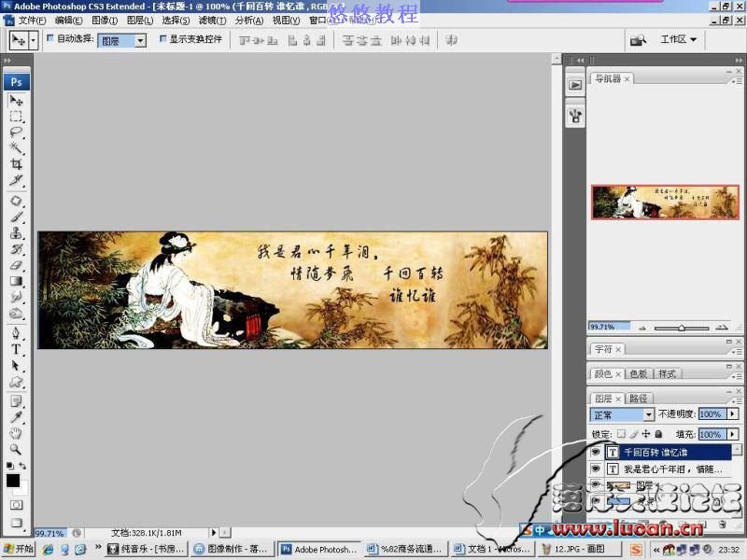Image resolution: width=747 pixels, height=560 pixels.
Task: Open the Navigator panel options menu
Action: 737,81
